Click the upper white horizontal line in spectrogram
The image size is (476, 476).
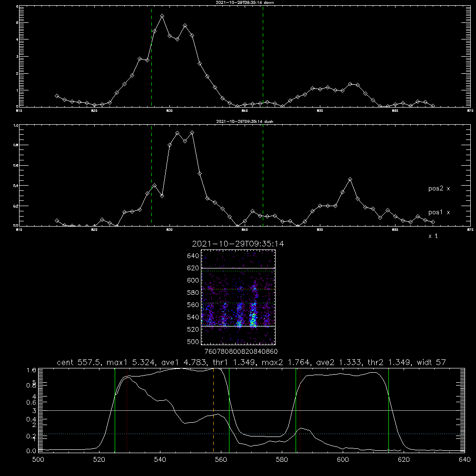coord(238,268)
